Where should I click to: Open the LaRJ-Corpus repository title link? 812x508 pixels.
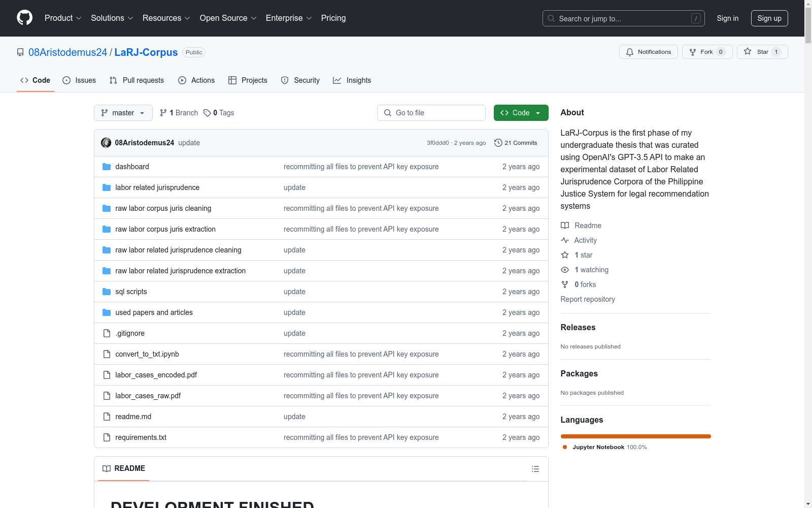[x=146, y=52]
